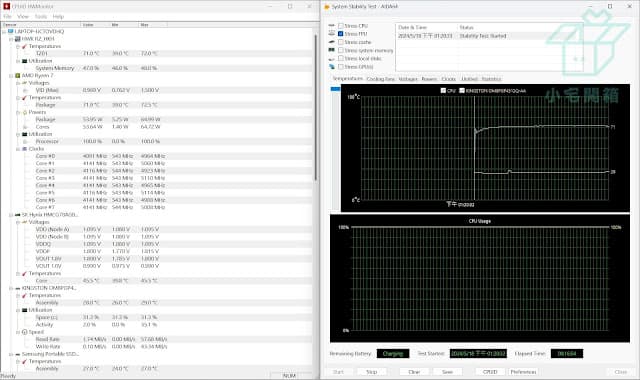Viewport: 640px width, 380px height.
Task: Click the Save button in stability test
Action: pyautogui.click(x=447, y=372)
